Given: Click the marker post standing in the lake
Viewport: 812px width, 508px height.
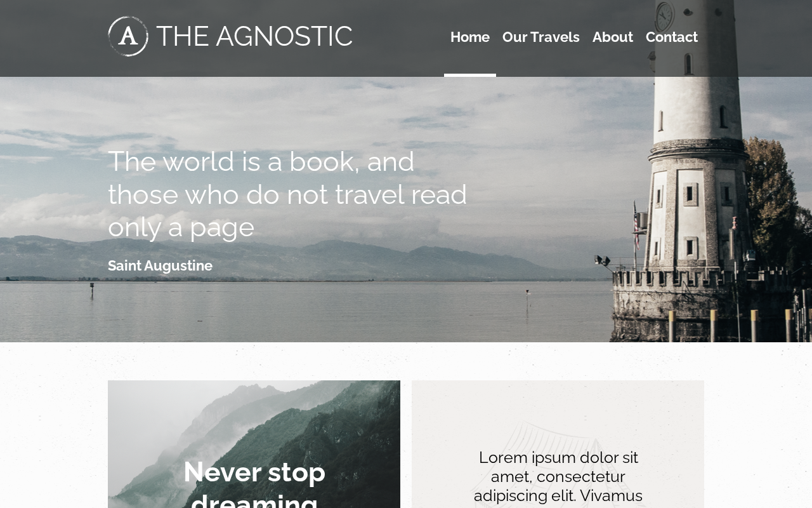Looking at the screenshot, I should pyautogui.click(x=92, y=291).
